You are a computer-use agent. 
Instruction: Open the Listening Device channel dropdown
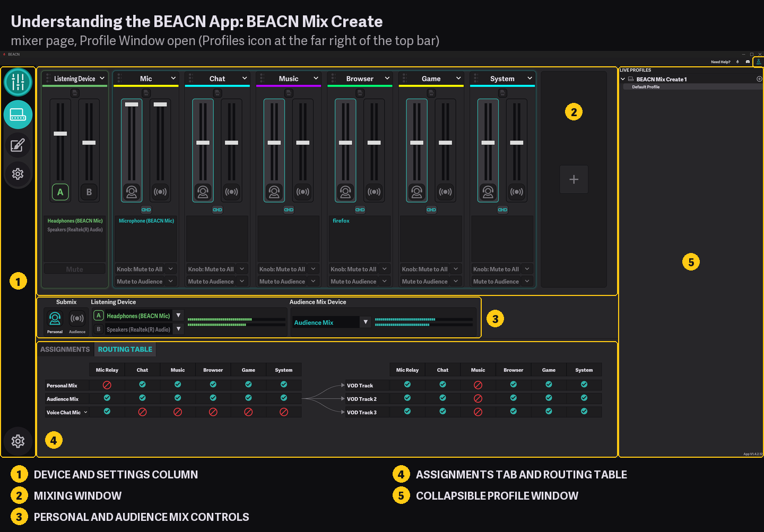[102, 79]
